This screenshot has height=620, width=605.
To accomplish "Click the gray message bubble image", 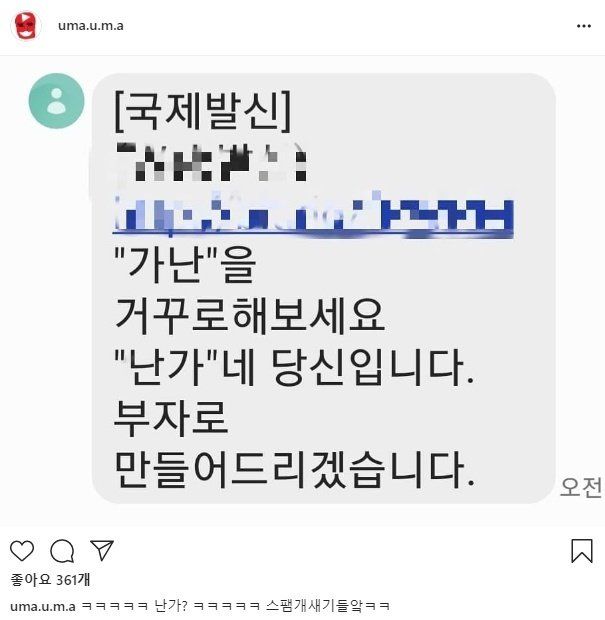I will coord(324,288).
